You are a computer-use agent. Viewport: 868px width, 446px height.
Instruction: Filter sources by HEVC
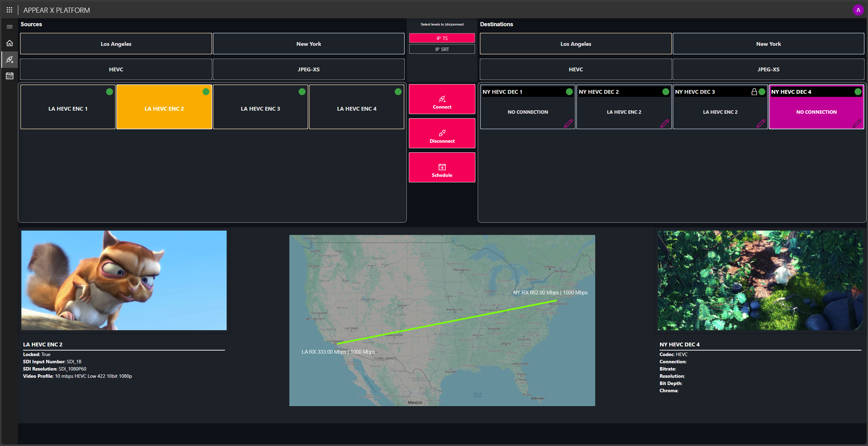click(116, 69)
